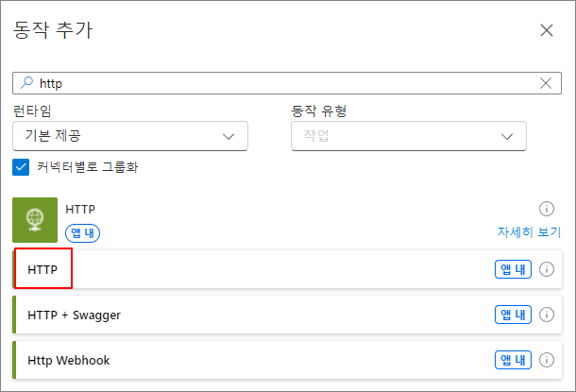Click 앱 내 badge on HTTP action row

[x=513, y=269]
